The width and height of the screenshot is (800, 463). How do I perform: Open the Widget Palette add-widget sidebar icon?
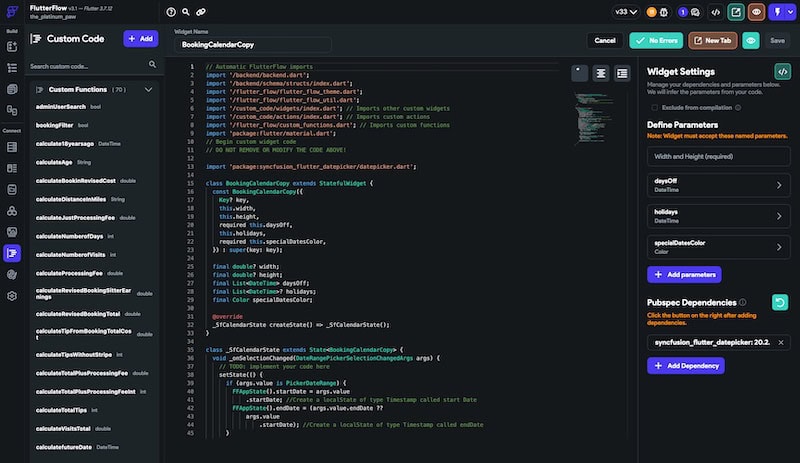click(12, 47)
